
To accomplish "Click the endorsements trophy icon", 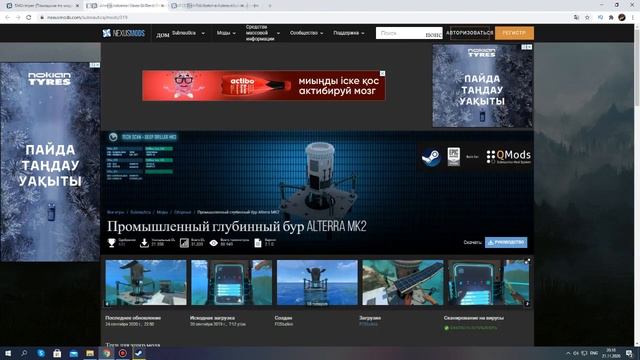I will (x=111, y=243).
